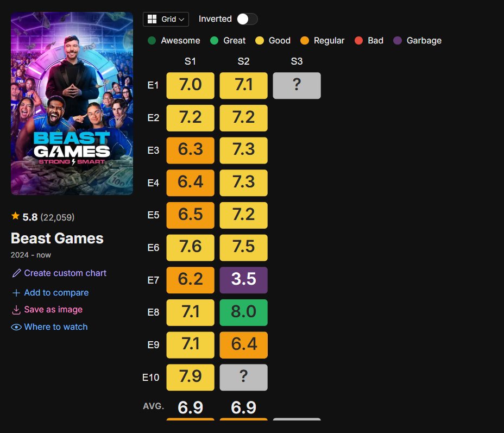
Task: Click Where to watch link
Action: (55, 327)
